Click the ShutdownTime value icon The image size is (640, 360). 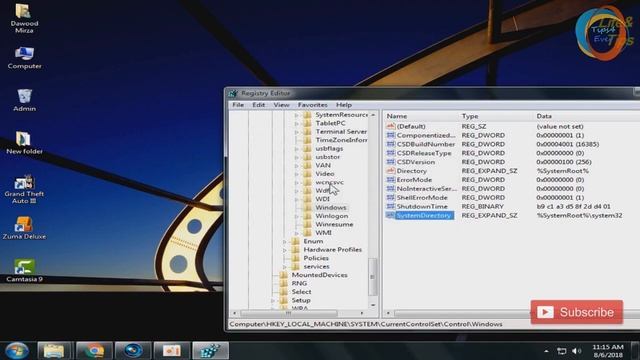[x=391, y=206]
